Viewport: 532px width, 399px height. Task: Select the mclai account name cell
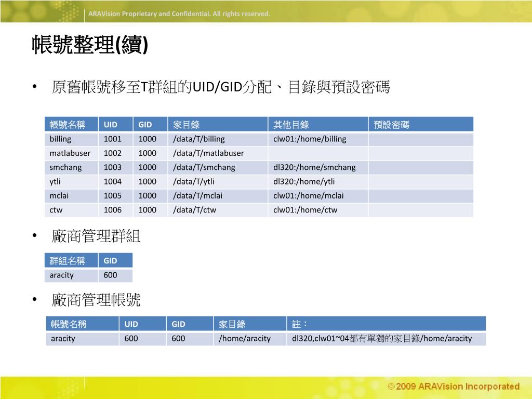[71, 196]
